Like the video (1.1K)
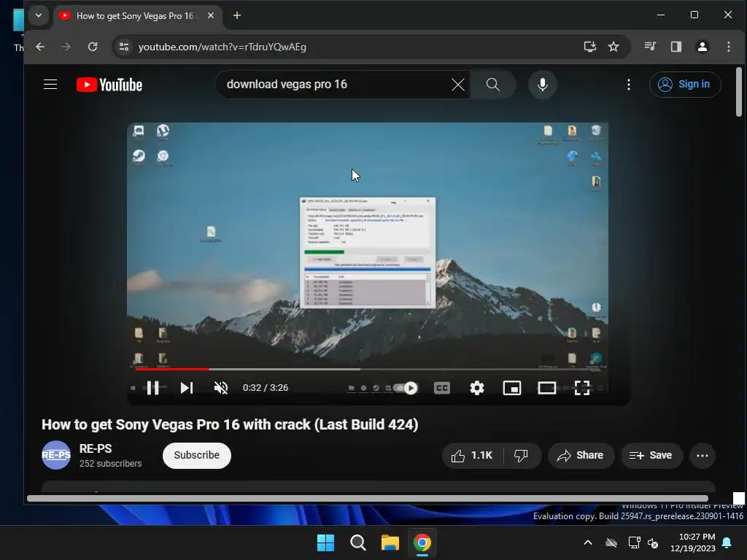Viewport: 747px width, 560px height. pyautogui.click(x=472, y=456)
